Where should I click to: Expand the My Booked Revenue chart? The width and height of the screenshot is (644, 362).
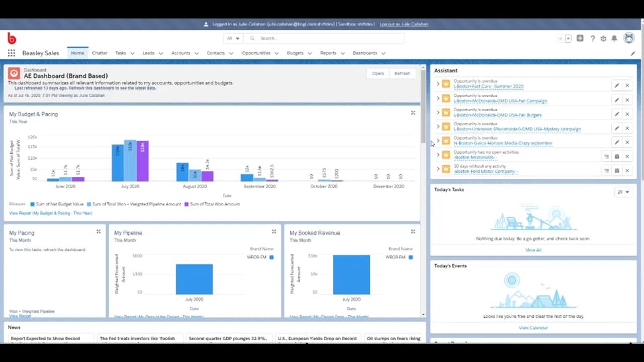coord(413,232)
